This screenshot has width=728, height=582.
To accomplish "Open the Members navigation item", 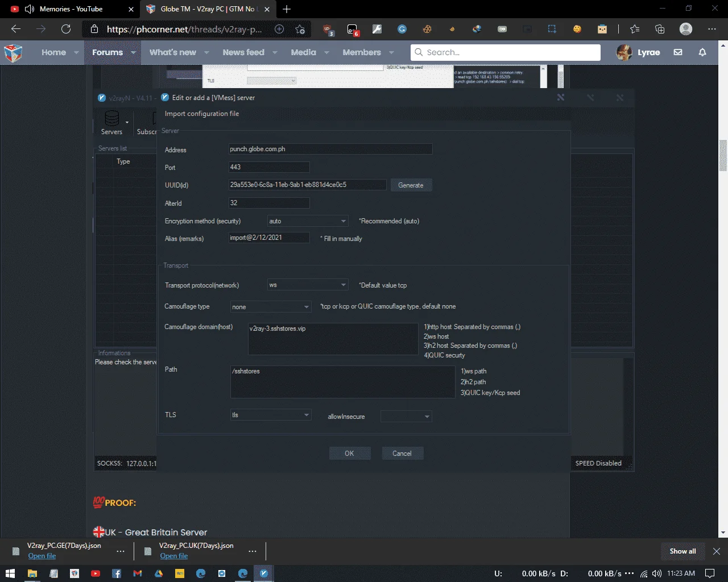I will point(362,52).
